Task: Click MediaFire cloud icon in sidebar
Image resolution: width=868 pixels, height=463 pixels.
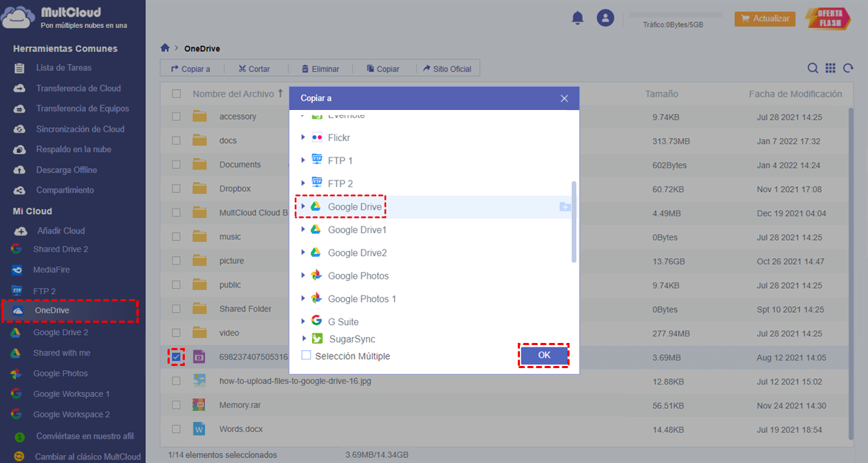Action: coord(17,270)
